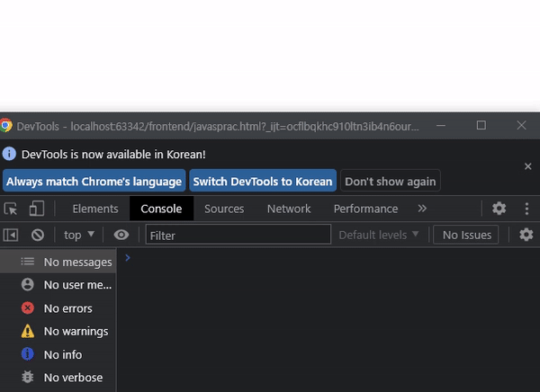Clear console with the ban icon
Image resolution: width=540 pixels, height=392 pixels.
(38, 235)
